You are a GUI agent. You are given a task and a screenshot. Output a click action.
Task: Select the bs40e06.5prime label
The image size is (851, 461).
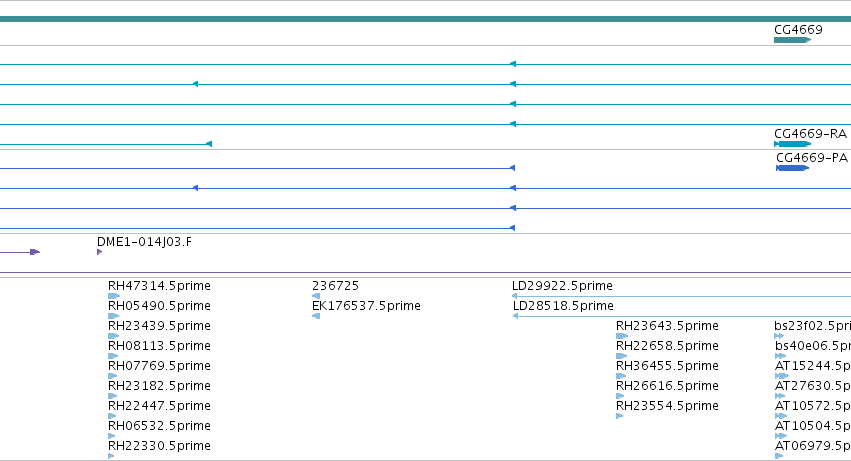coord(813,346)
